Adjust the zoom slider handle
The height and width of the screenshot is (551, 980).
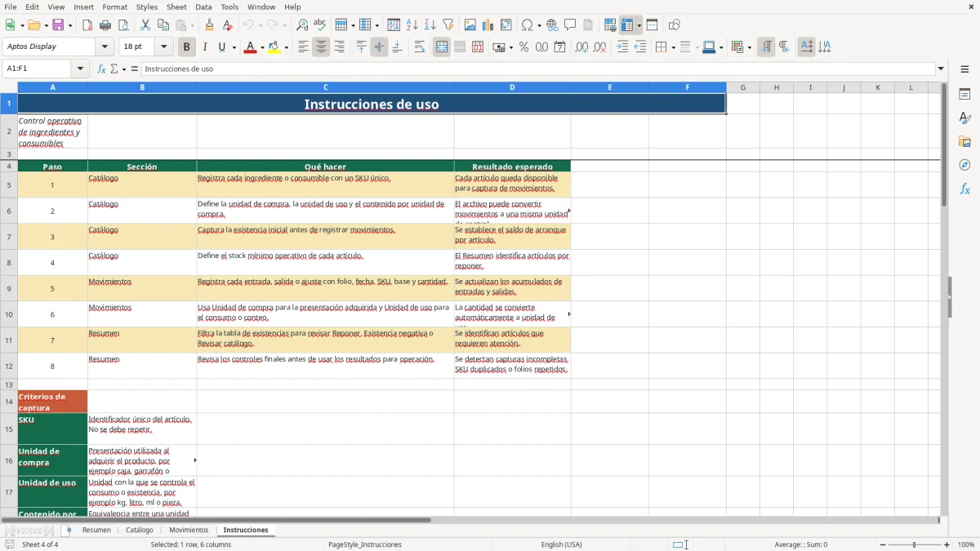915,544
